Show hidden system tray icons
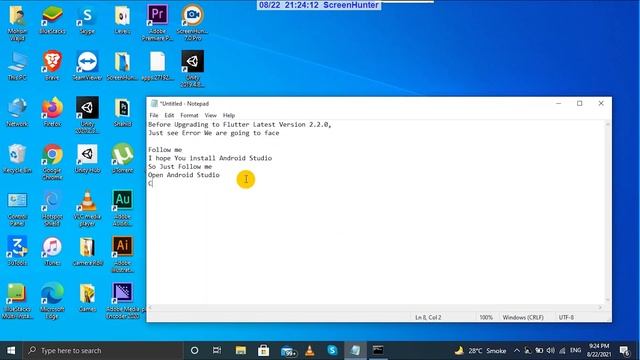Viewport: 640px width, 360px height. click(517, 350)
